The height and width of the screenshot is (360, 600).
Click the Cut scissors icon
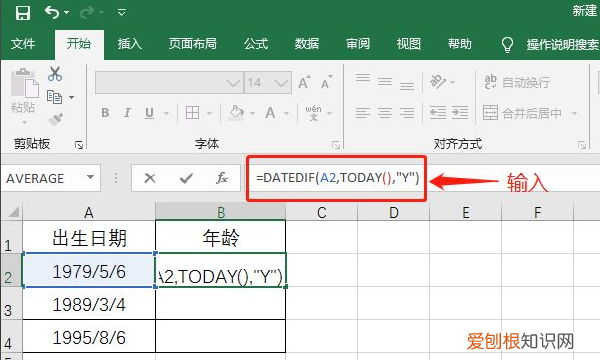tap(55, 73)
